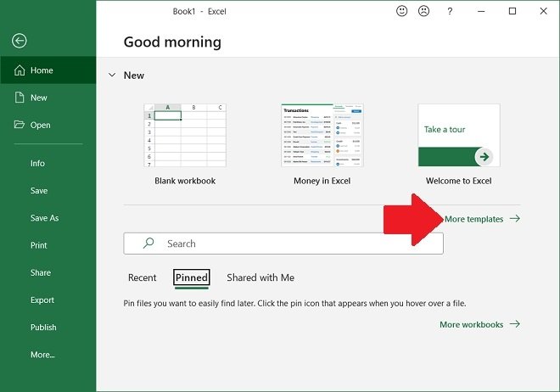Click the smiley face feedback icon
This screenshot has height=392, width=560.
coord(402,11)
